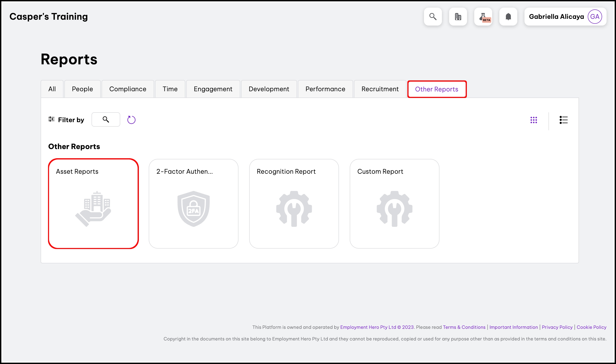Viewport: 616px width, 364px height.
Task: Open the notifications bell icon
Action: (508, 17)
